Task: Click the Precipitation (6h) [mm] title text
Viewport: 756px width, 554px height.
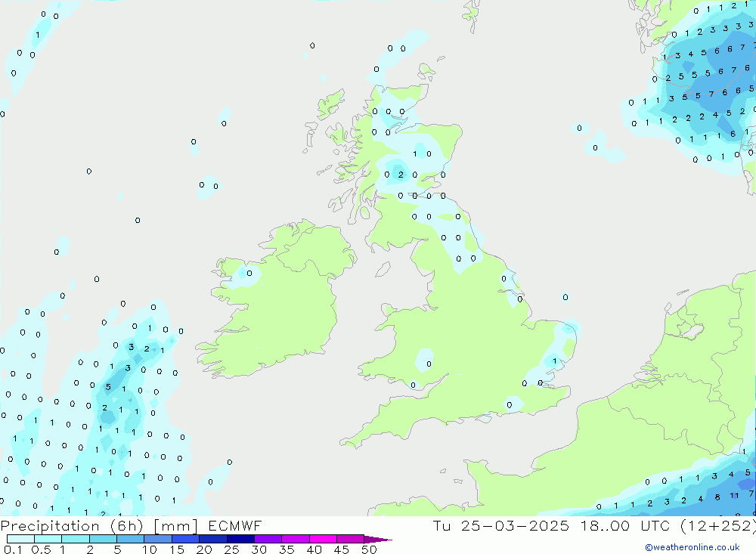Action: [x=99, y=526]
